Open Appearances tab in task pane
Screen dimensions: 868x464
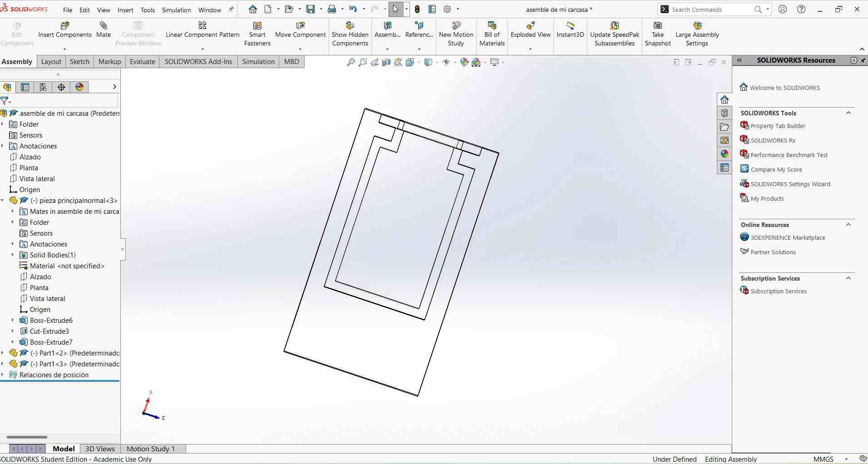[x=725, y=154]
